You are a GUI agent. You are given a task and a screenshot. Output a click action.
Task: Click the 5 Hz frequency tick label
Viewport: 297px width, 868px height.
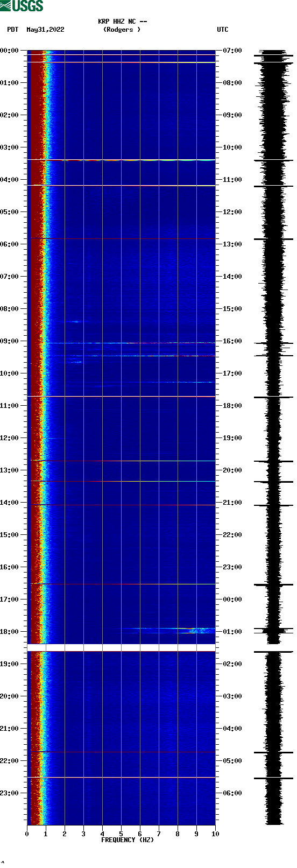tap(121, 834)
